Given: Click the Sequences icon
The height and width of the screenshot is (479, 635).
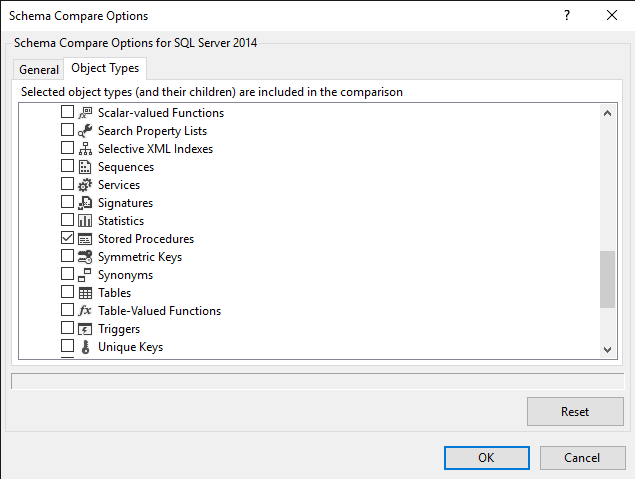Looking at the screenshot, I should (x=85, y=167).
